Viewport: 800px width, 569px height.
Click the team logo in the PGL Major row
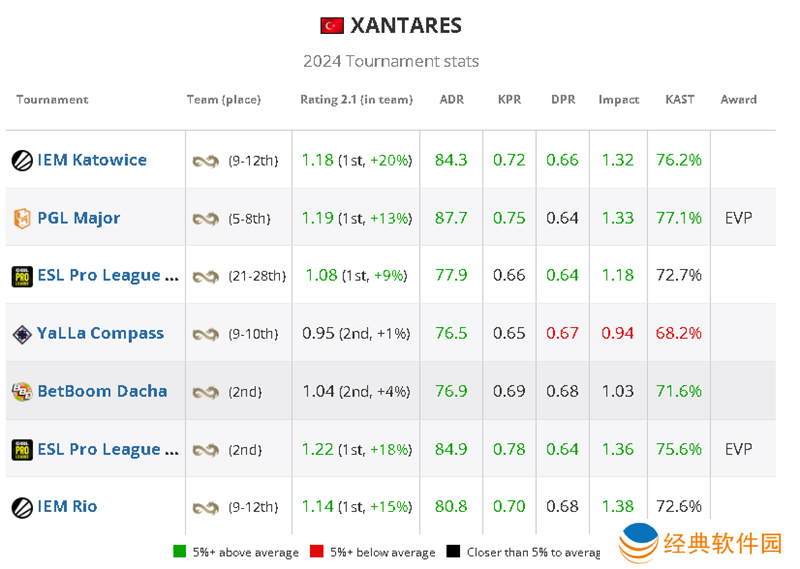coord(205,219)
